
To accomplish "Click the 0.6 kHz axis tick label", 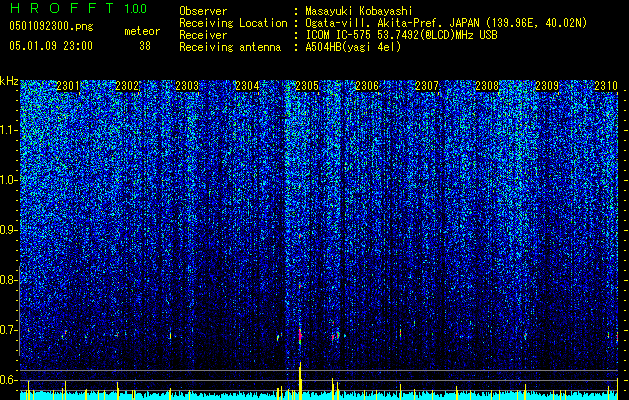I will pyautogui.click(x=9, y=380).
